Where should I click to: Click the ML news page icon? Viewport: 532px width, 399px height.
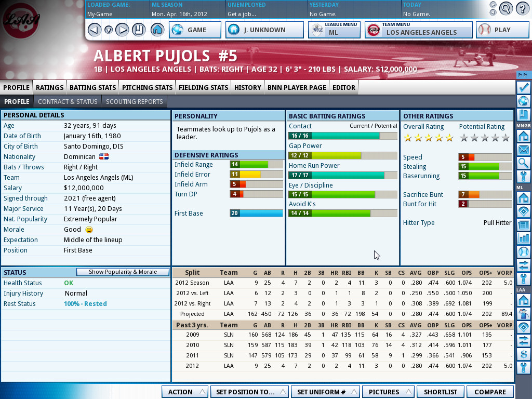(524, 224)
